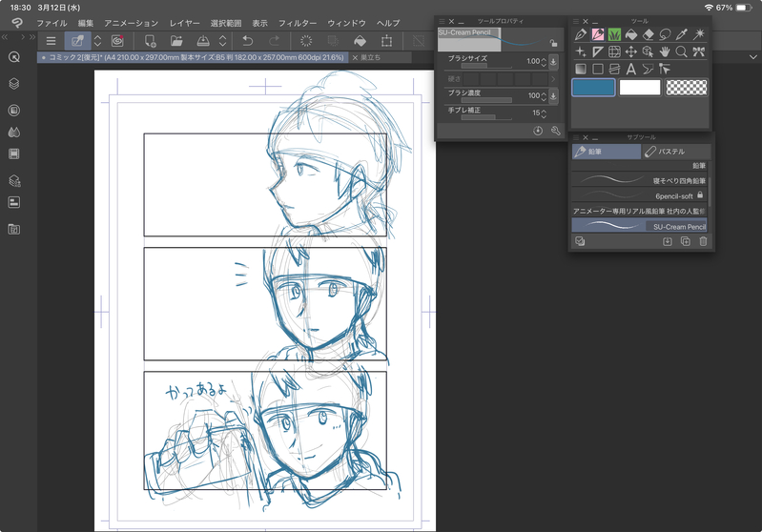Select the Pen tool in Tool palette
Image resolution: width=762 pixels, height=532 pixels.
point(580,34)
